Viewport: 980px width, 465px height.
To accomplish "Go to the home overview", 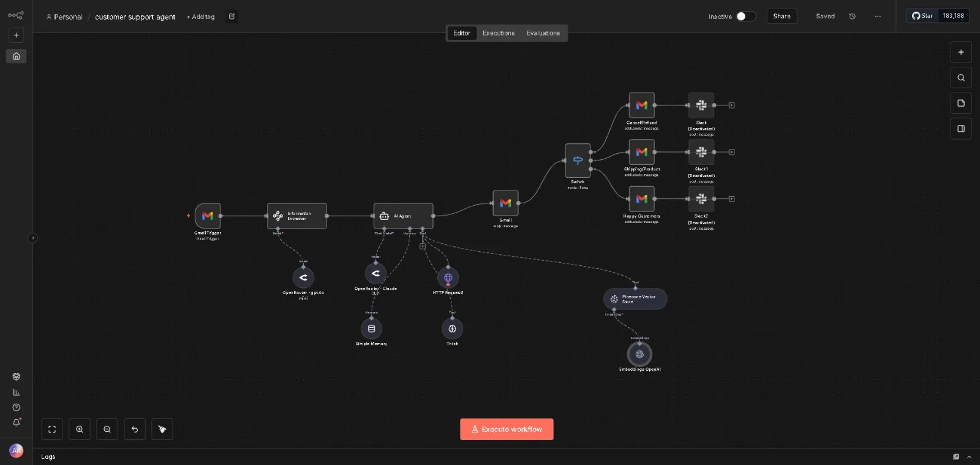I will [17, 56].
